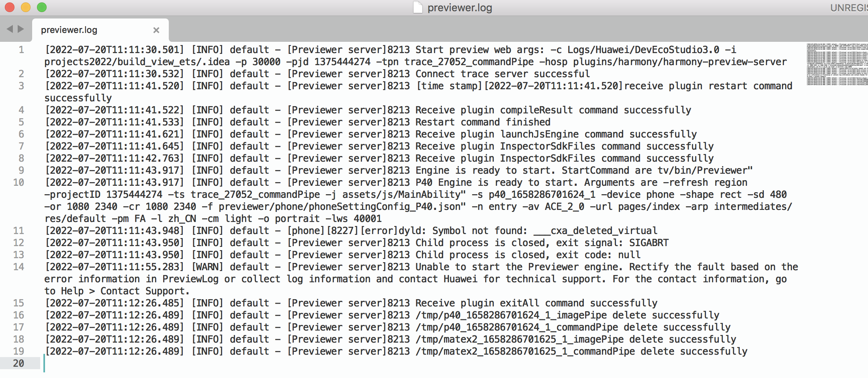The image size is (868, 378).
Task: Click the back navigation arrow in tab bar
Action: 10,29
